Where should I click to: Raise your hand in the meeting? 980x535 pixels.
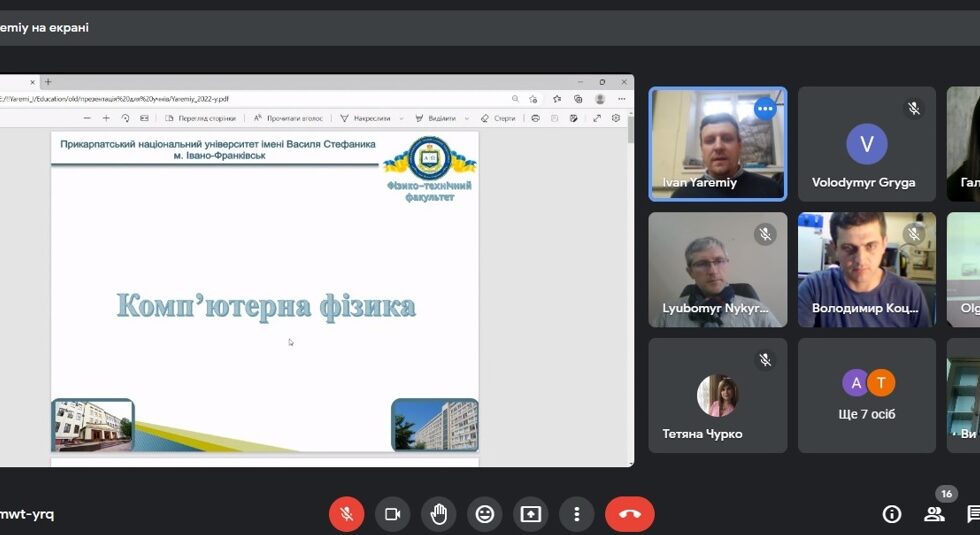pos(438,514)
